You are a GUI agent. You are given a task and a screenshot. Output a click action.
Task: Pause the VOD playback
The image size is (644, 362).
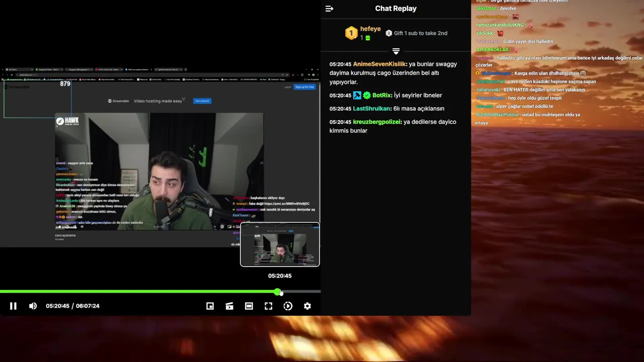(13, 306)
